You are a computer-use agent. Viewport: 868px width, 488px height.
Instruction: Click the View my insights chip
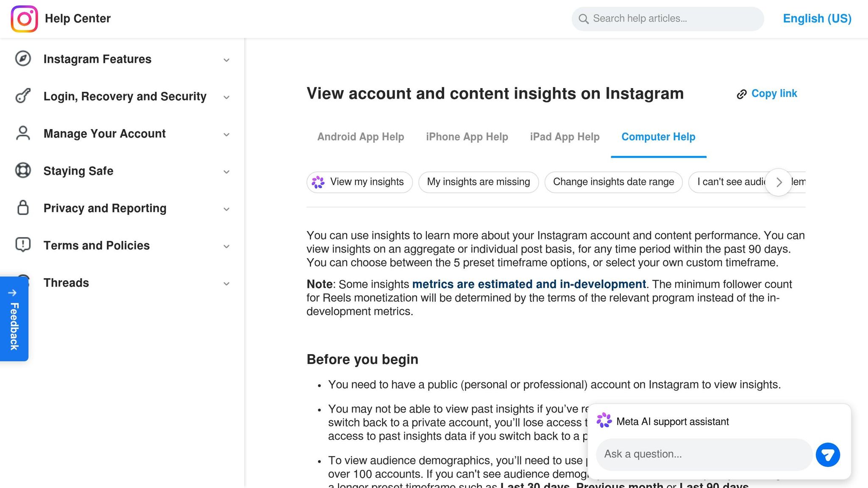coord(359,182)
